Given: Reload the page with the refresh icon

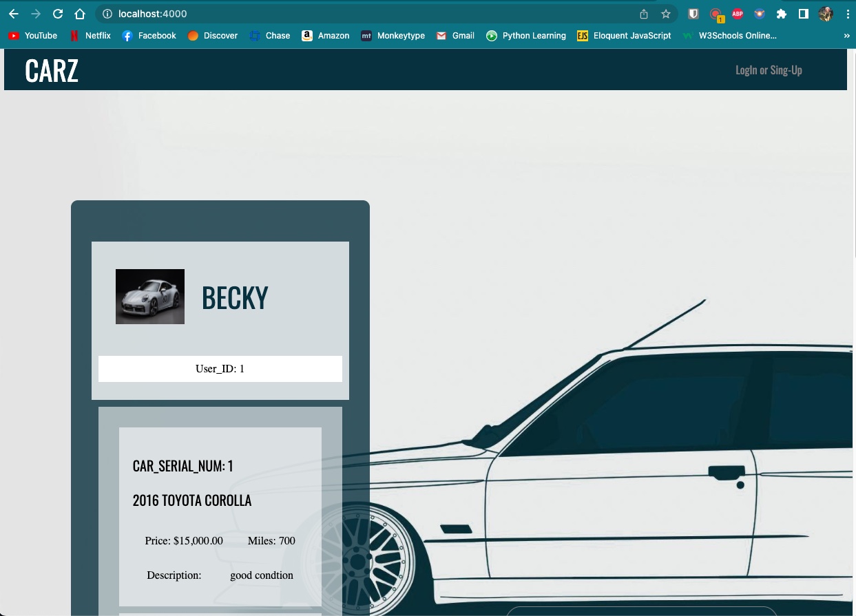Looking at the screenshot, I should [x=58, y=14].
